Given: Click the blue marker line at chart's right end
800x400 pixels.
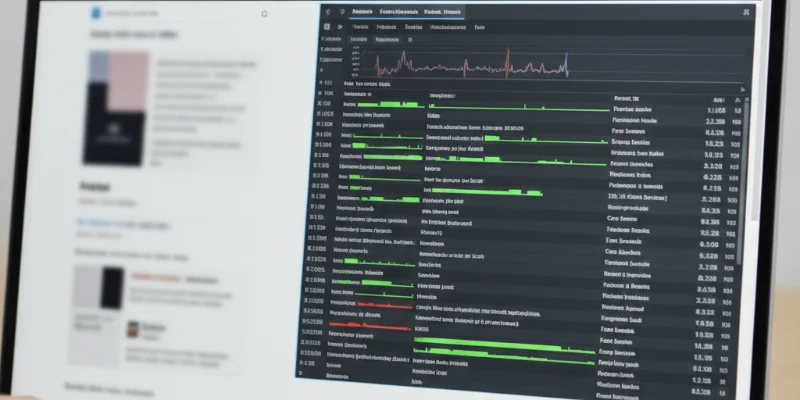Looking at the screenshot, I should pyautogui.click(x=567, y=65).
